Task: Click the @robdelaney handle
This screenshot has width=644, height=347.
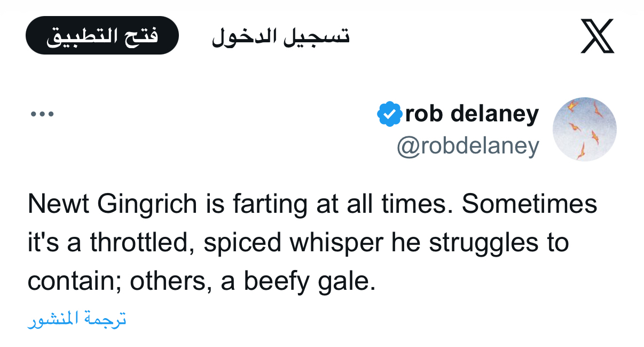Action: pos(468,145)
